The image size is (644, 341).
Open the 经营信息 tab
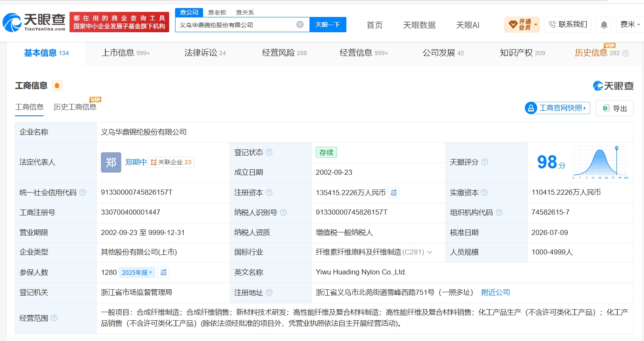(363, 53)
